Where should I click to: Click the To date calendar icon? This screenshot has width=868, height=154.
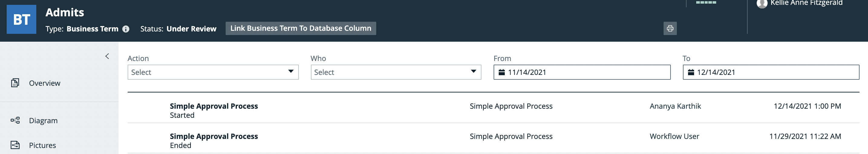691,72
